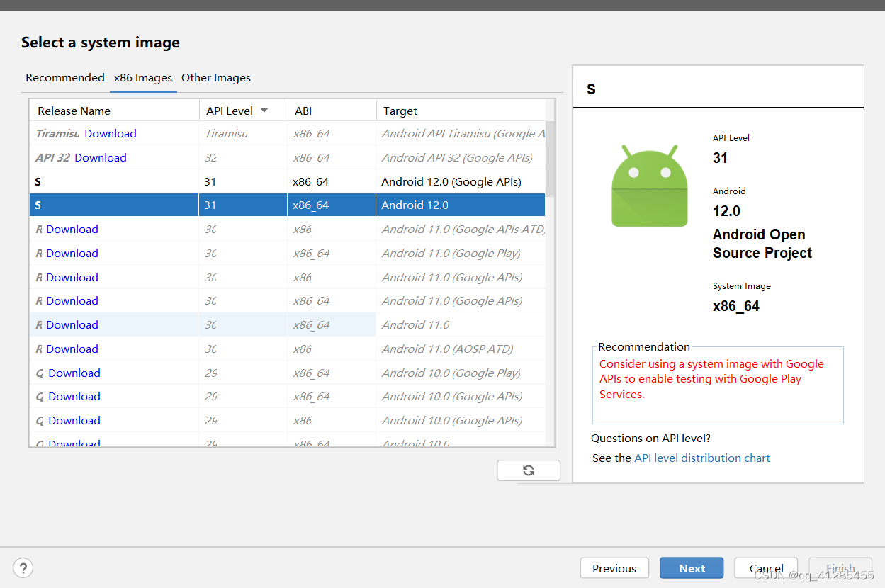Switch to the Recommended tab
885x588 pixels.
point(65,78)
